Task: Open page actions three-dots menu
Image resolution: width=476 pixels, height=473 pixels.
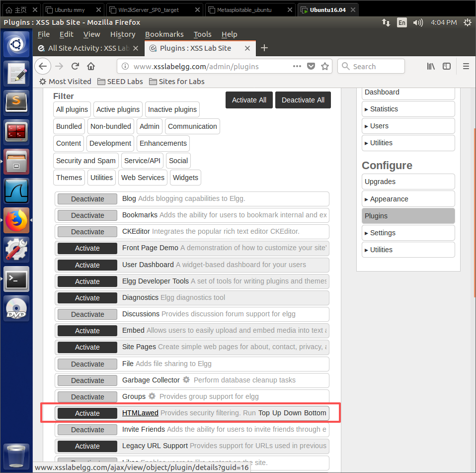Action: pos(297,66)
